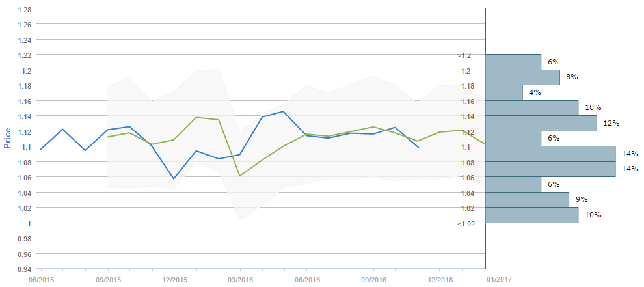644x287 pixels.
Task: Click the 1.28 y-axis label
Action: point(23,9)
